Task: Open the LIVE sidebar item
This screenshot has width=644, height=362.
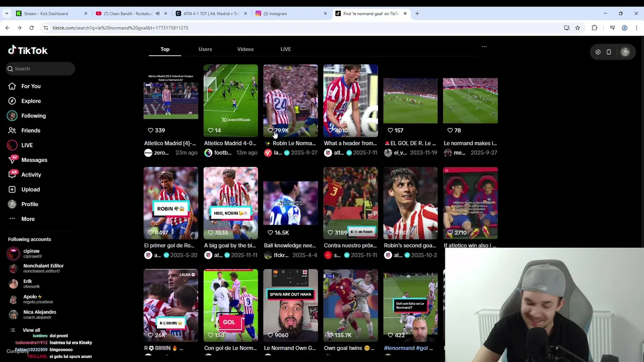Action: (27, 145)
